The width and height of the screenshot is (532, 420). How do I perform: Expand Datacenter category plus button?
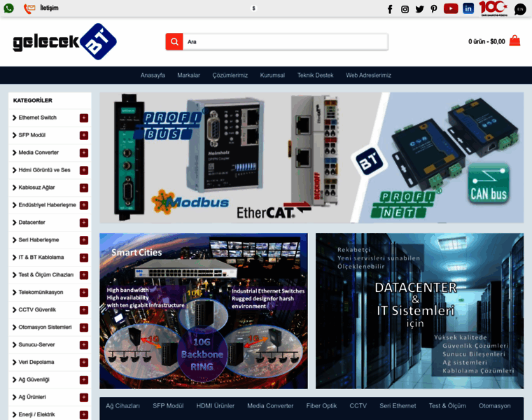point(84,223)
